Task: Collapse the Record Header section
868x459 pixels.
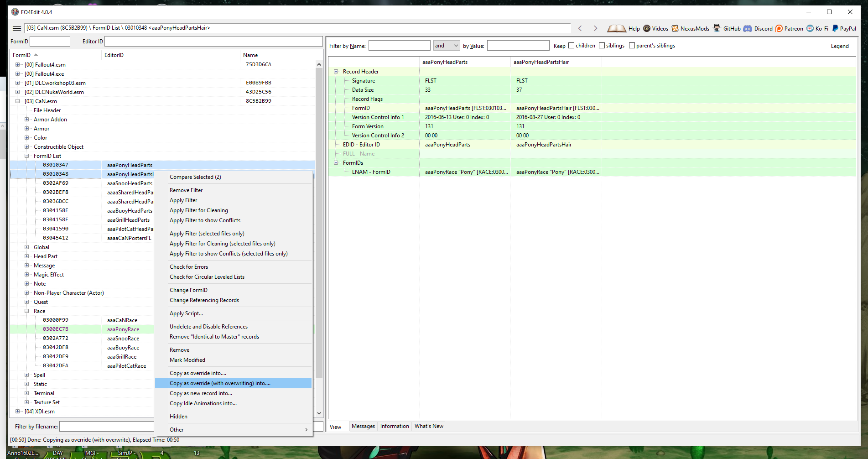Action: [x=336, y=72]
